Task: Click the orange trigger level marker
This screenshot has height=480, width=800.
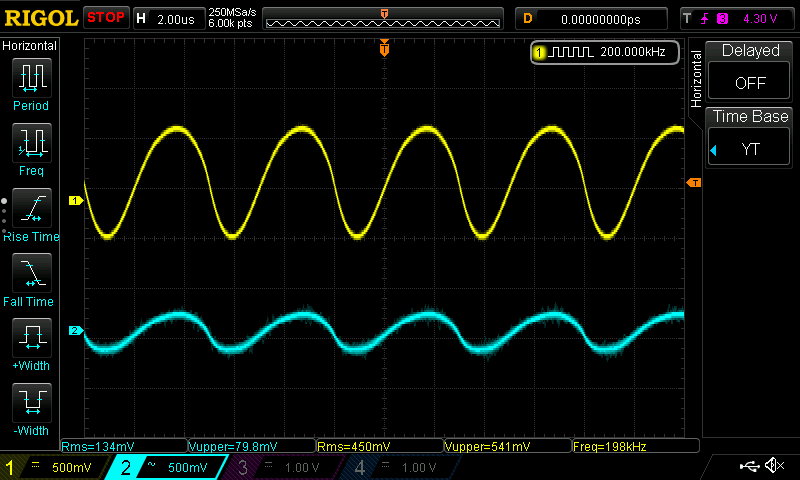Action: pyautogui.click(x=694, y=183)
